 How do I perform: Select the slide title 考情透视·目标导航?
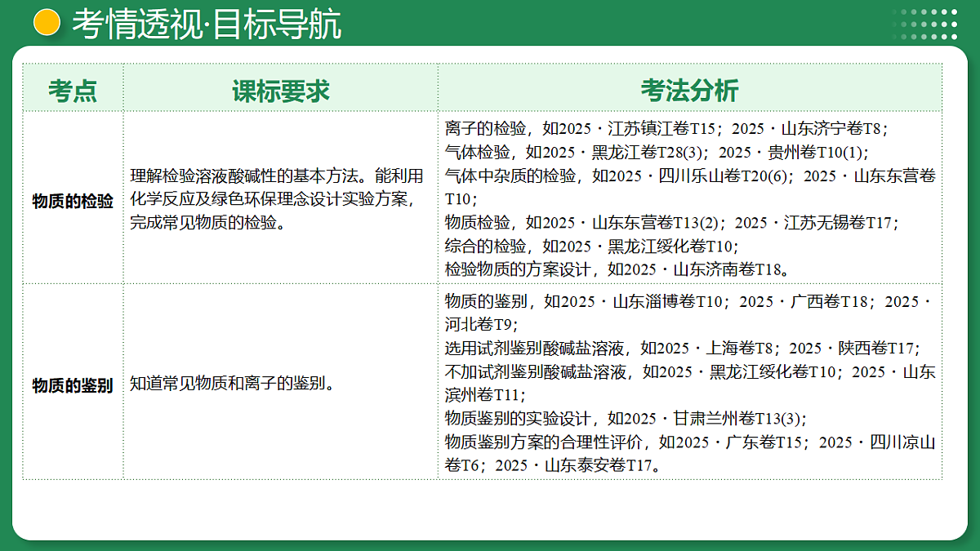tap(207, 24)
